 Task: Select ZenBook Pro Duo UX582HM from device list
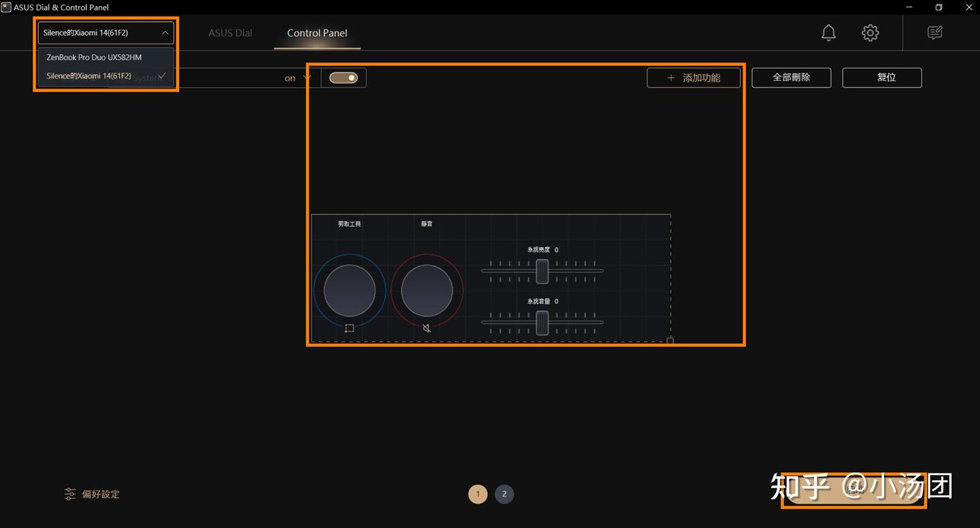coord(94,57)
